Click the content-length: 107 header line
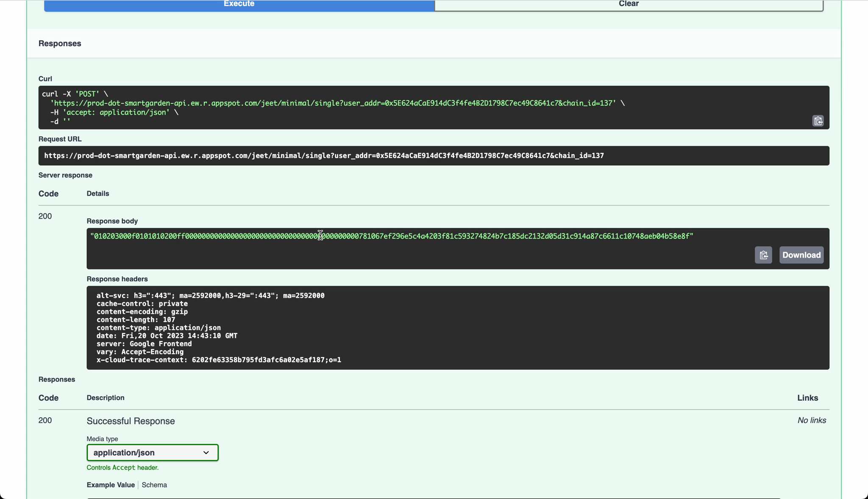 [136, 320]
